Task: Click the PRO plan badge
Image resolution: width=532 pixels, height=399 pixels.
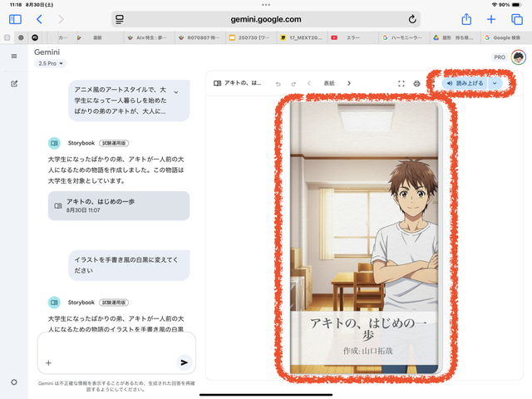Action: click(500, 57)
